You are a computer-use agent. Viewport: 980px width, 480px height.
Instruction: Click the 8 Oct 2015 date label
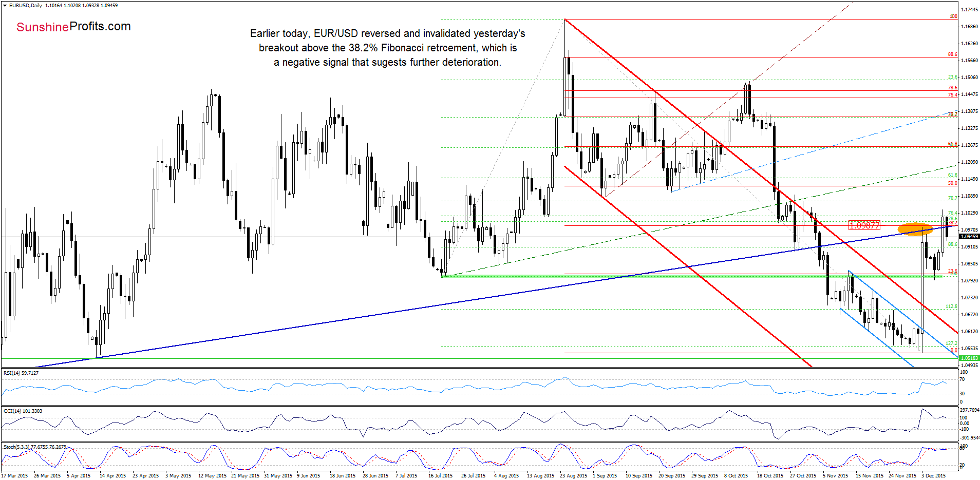click(736, 476)
